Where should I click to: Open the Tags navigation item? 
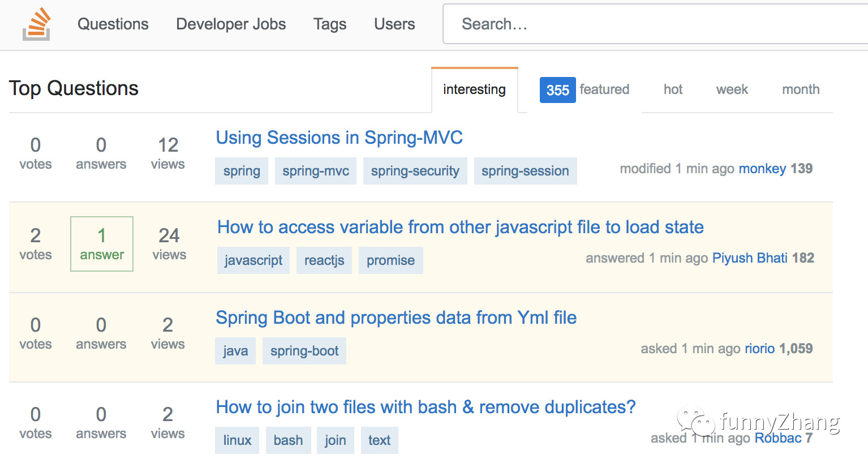tap(330, 24)
